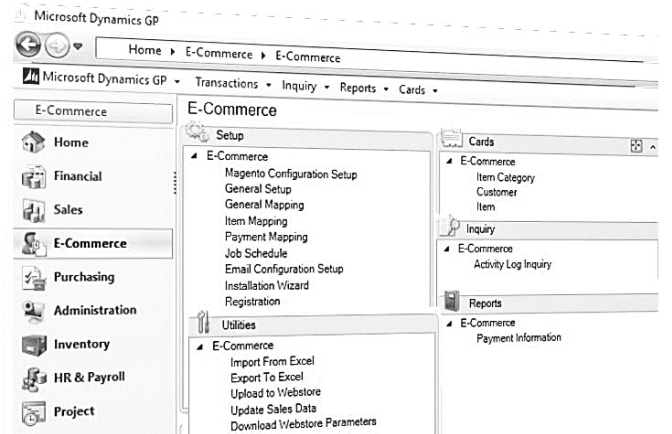Click the Sales icon in sidebar
Image resolution: width=672 pixels, height=434 pixels.
click(x=33, y=210)
